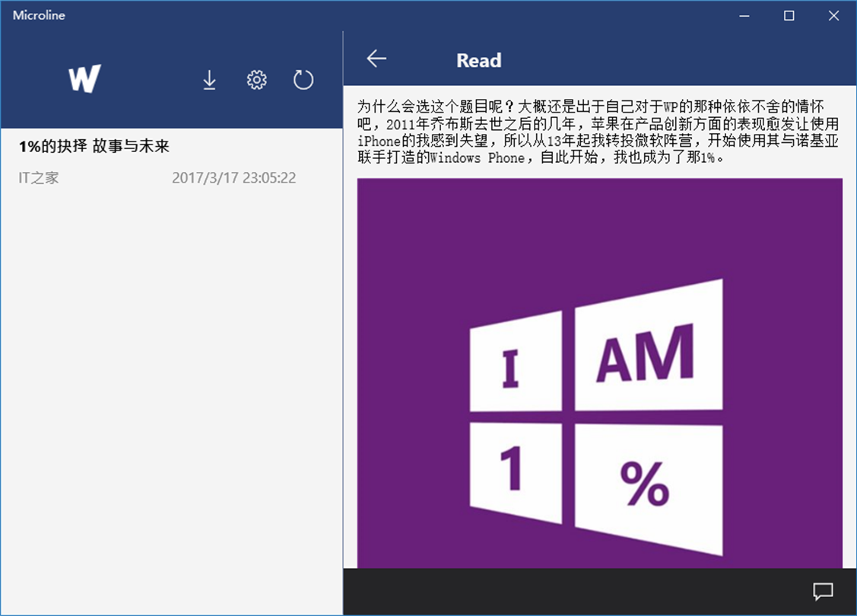Maximize the Microline window
857x616 pixels.
pos(789,15)
